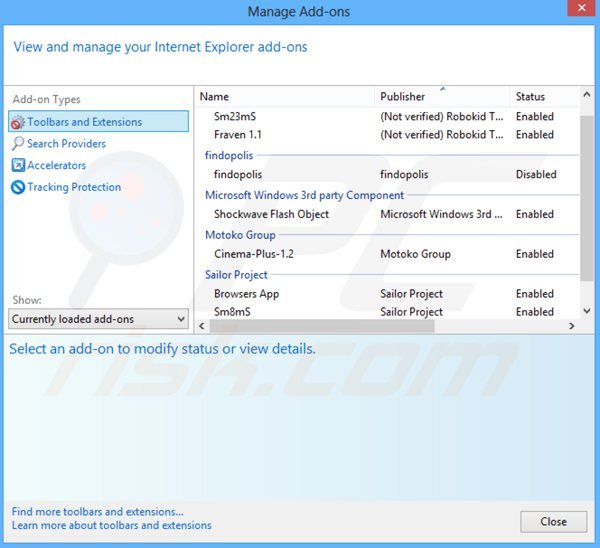
Task: Open Learn more about toolbars link
Action: click(112, 525)
